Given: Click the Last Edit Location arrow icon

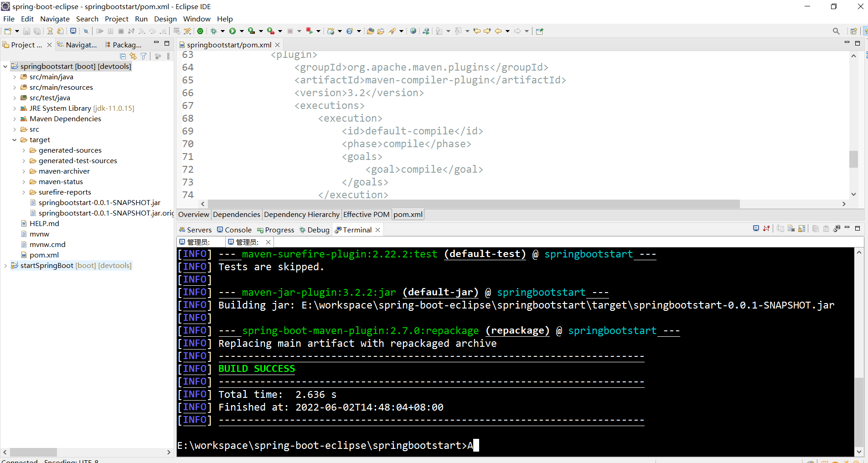Looking at the screenshot, I should tap(477, 31).
